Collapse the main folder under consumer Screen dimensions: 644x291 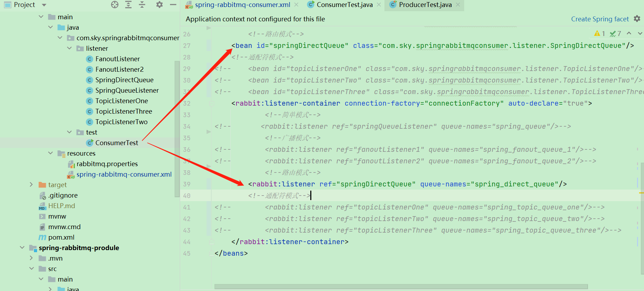pyautogui.click(x=41, y=17)
